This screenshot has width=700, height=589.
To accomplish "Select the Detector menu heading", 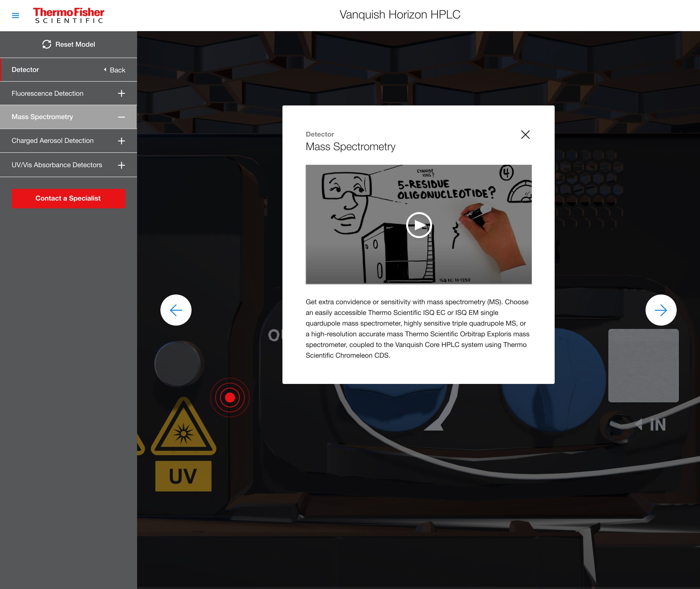I will (25, 69).
